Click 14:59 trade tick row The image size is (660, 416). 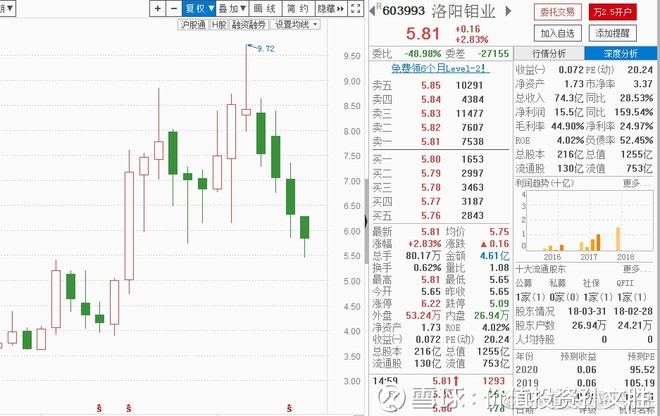[439, 381]
